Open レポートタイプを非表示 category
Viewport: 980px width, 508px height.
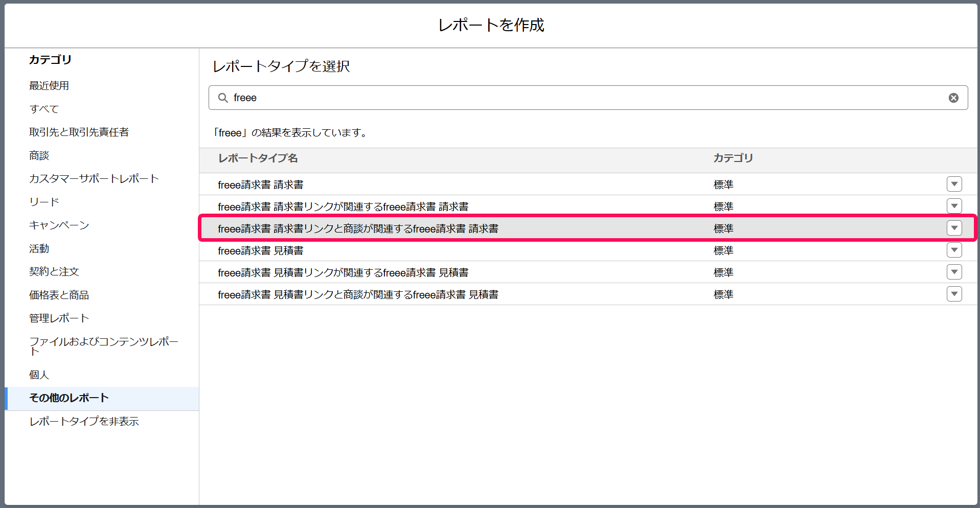(x=84, y=421)
